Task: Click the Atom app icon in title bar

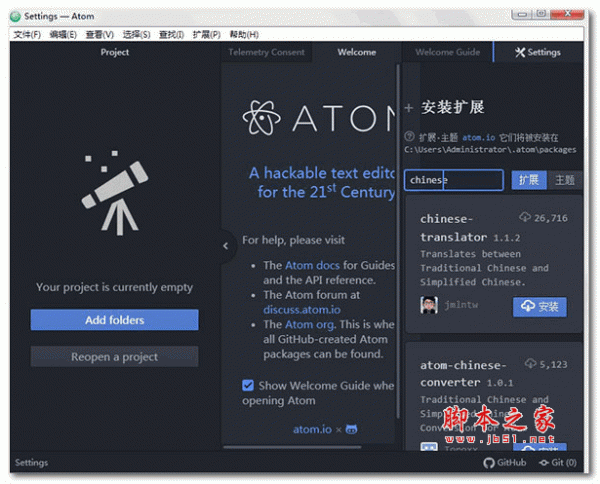Action: pyautogui.click(x=15, y=16)
